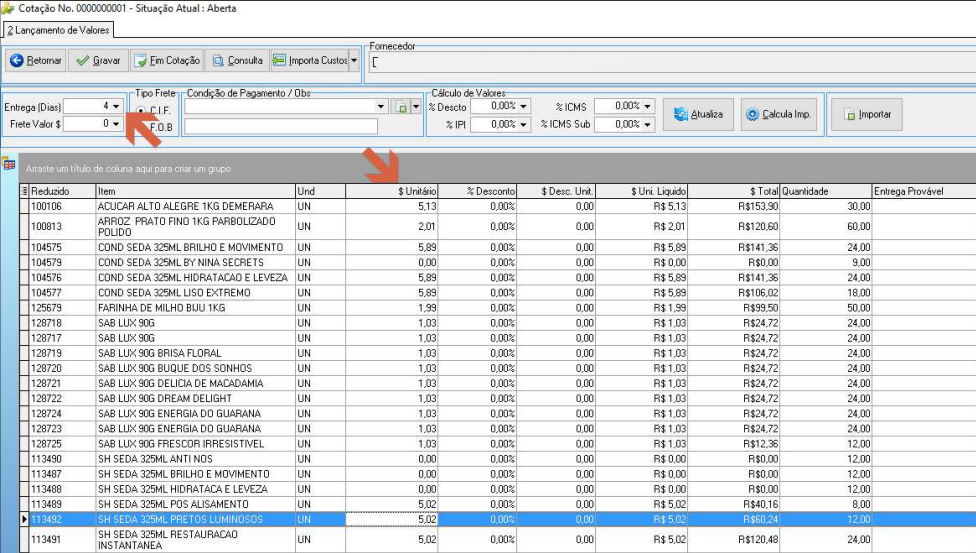The width and height of the screenshot is (976, 553).
Task: Click the Importa Custos button
Action: [x=309, y=60]
